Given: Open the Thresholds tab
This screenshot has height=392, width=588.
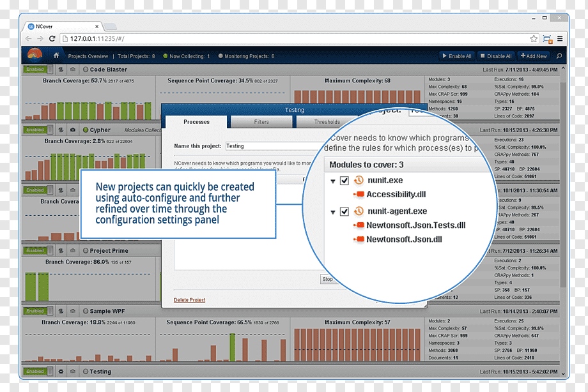Looking at the screenshot, I should click(327, 122).
